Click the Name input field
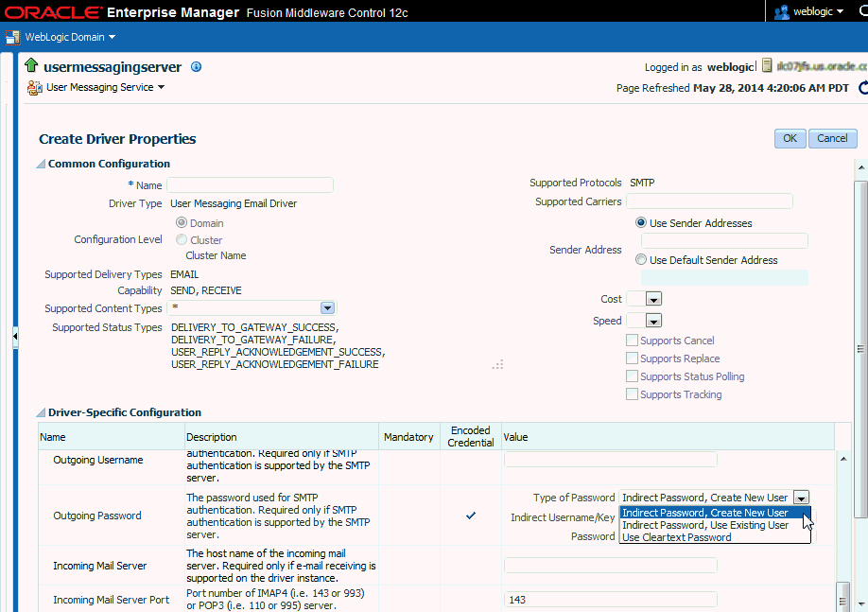The height and width of the screenshot is (612, 868). pos(251,185)
